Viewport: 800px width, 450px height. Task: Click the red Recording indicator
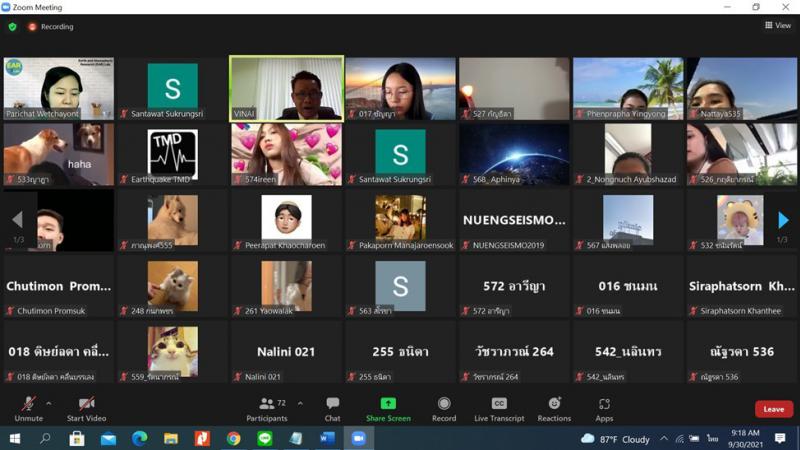[x=51, y=27]
